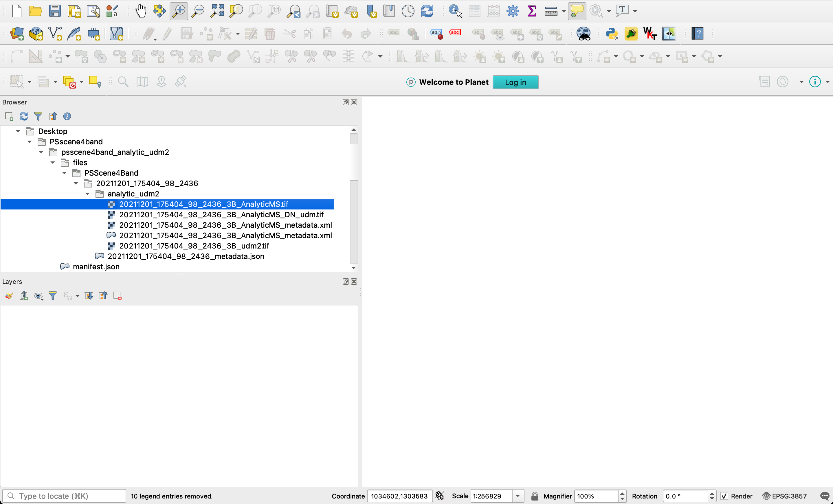Select the Zoom In magnifier tool
833x504 pixels.
click(179, 11)
